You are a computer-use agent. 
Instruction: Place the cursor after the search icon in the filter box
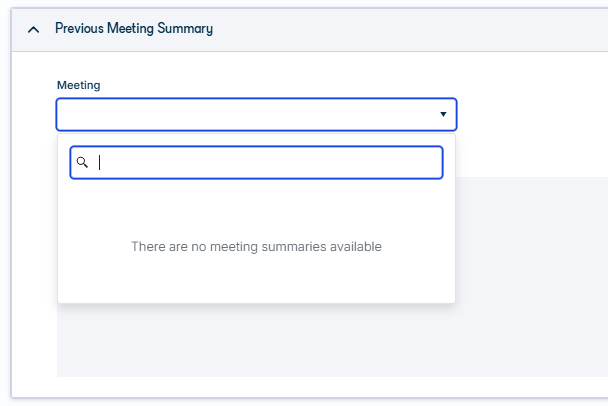click(100, 162)
